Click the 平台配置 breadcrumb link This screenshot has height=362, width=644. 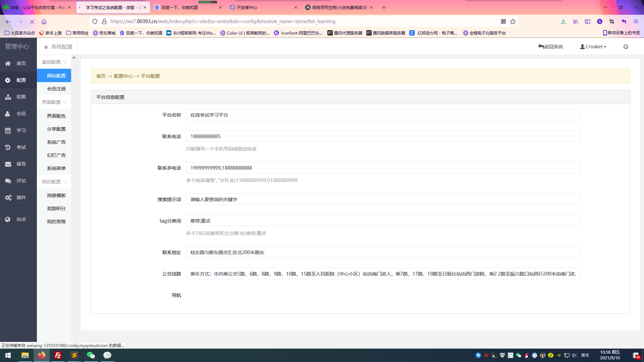pyautogui.click(x=150, y=76)
